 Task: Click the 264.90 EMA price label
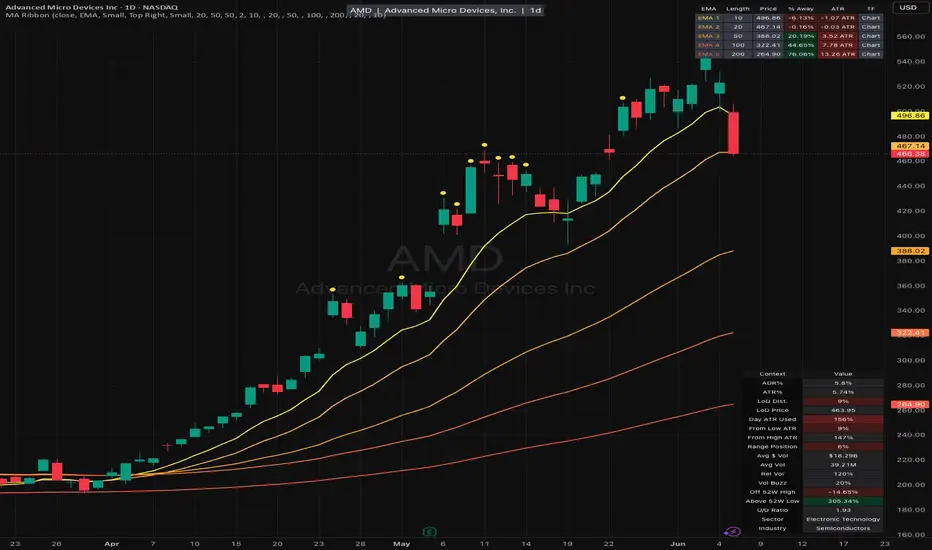pos(910,404)
